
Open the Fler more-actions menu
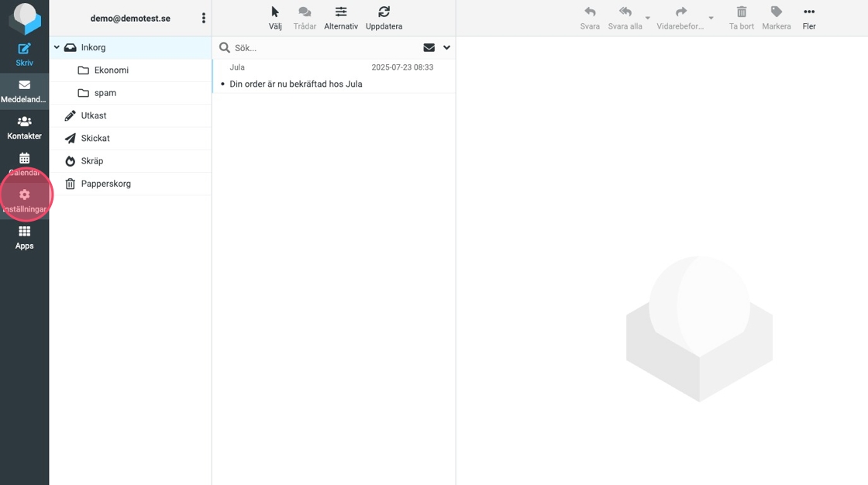pyautogui.click(x=809, y=12)
